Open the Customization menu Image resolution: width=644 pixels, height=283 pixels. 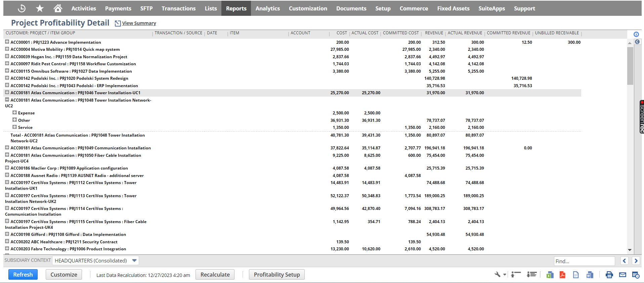[x=308, y=8]
